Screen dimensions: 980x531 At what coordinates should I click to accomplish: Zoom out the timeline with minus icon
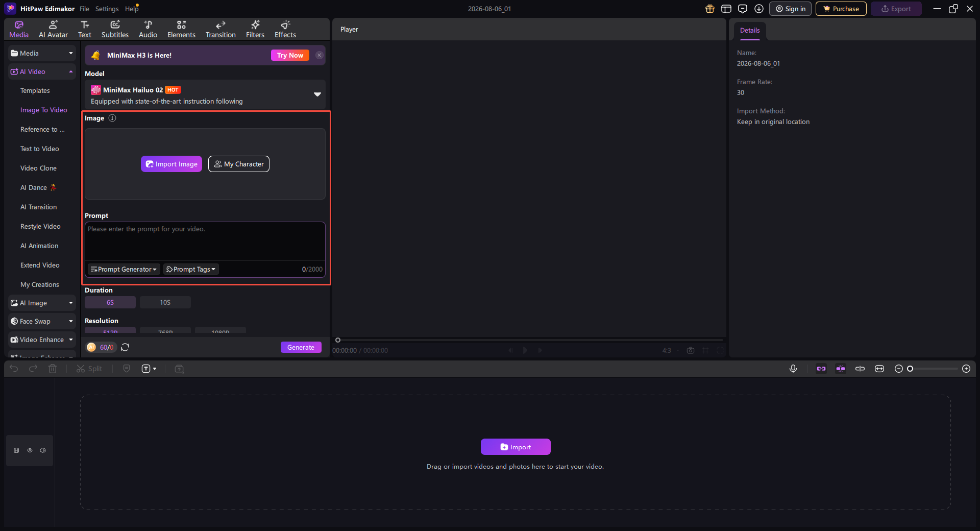[899, 369]
